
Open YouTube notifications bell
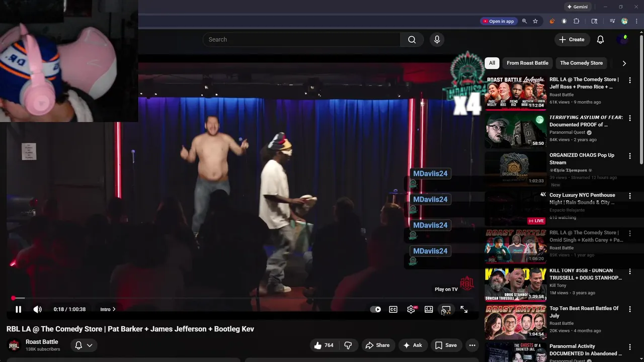[x=600, y=39]
